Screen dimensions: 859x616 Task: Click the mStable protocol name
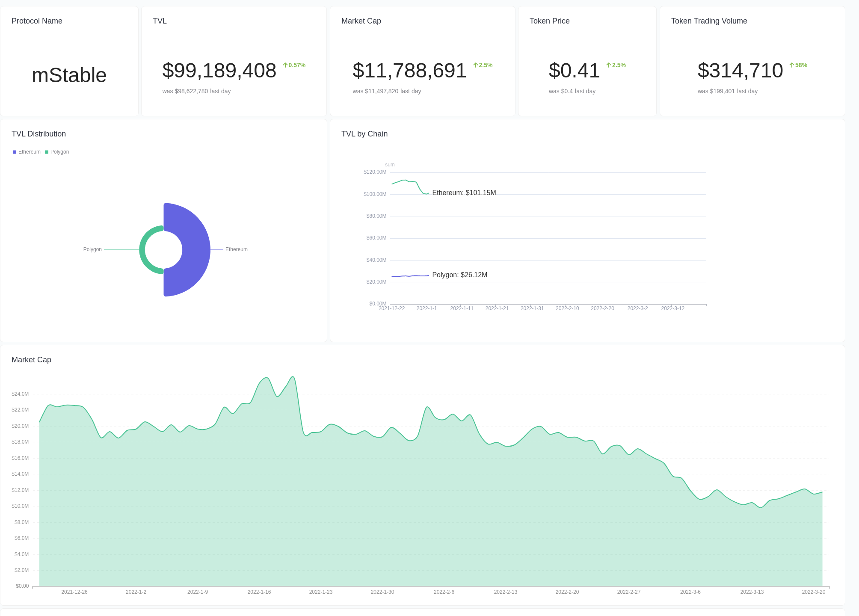(69, 75)
